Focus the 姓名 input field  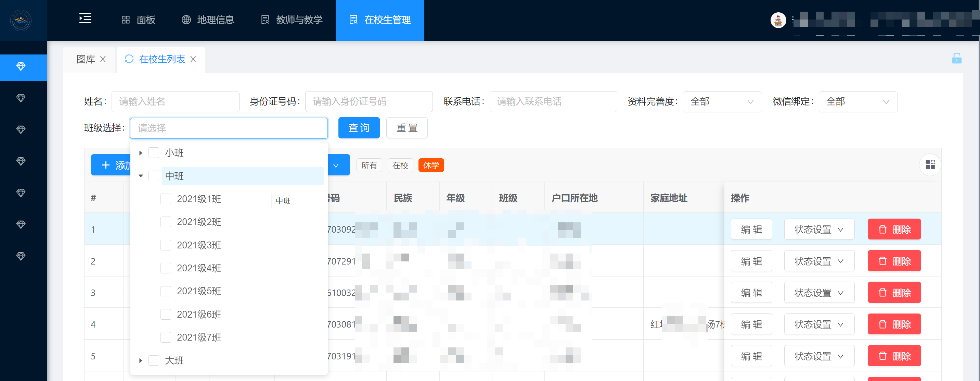(x=176, y=102)
